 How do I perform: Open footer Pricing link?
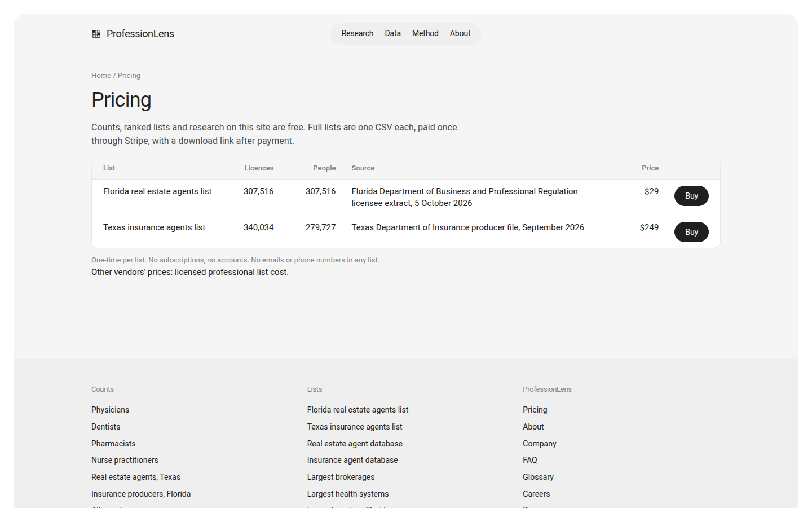coord(535,410)
